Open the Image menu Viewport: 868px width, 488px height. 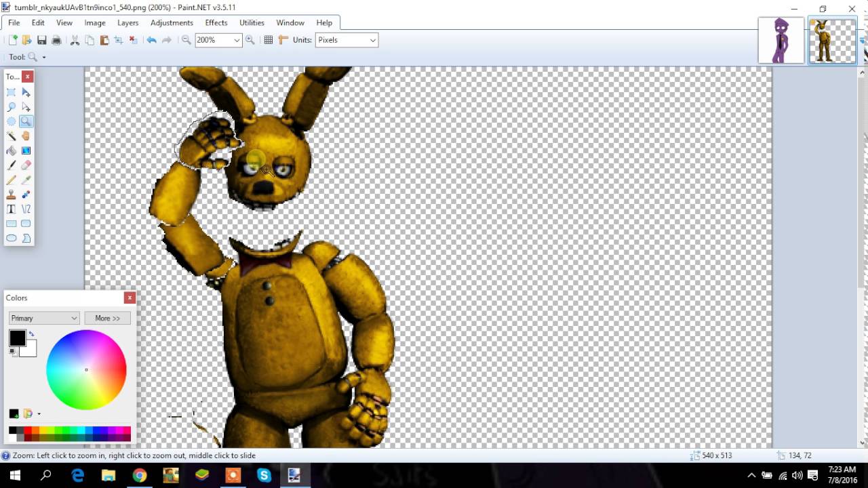coord(95,22)
